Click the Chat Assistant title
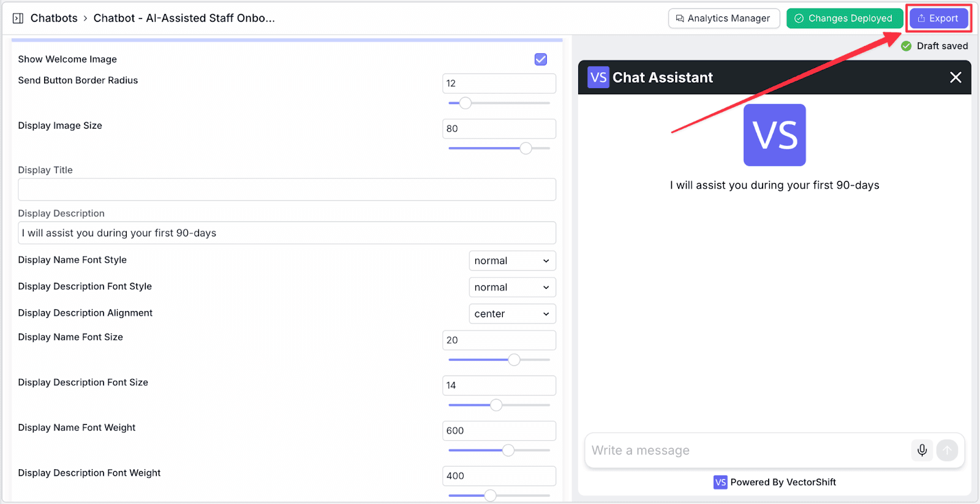980x504 pixels. click(x=663, y=77)
